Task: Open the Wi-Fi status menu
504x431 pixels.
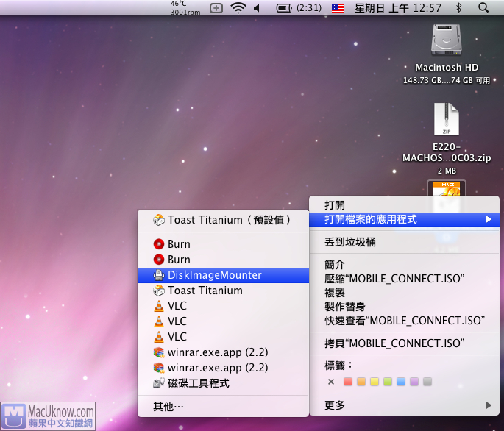Action: tap(238, 7)
